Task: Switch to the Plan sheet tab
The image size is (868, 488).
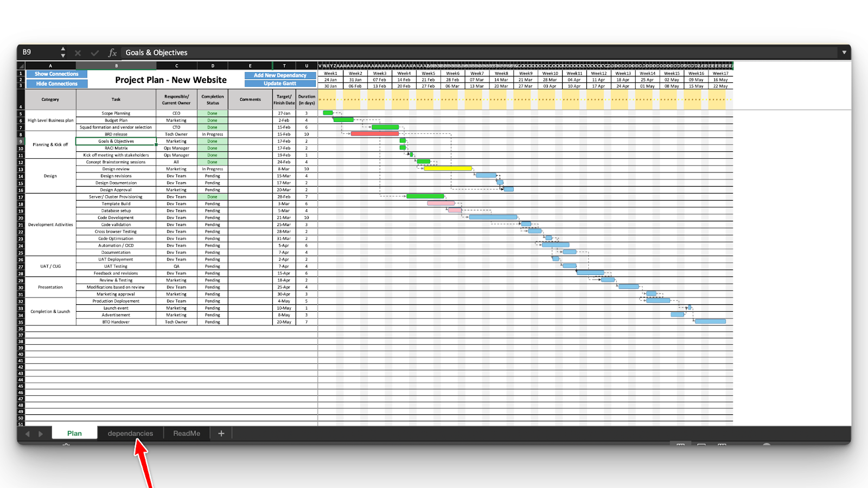Action: tap(74, 433)
